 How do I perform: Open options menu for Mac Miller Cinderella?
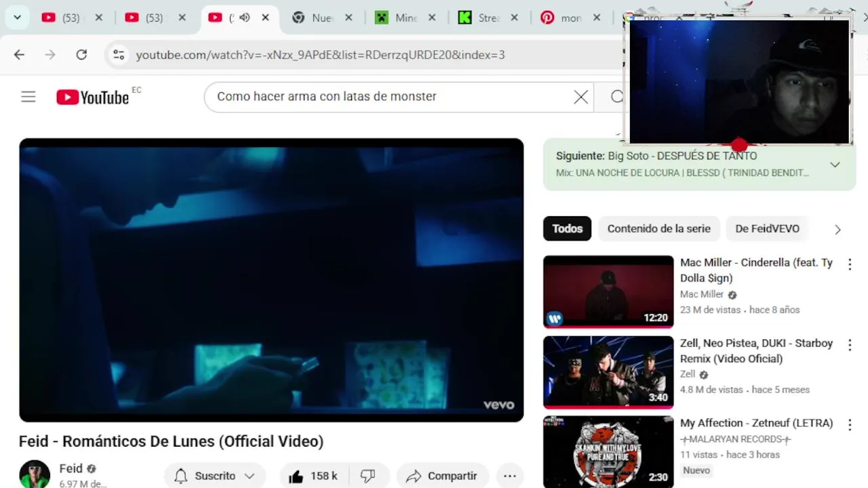(850, 264)
